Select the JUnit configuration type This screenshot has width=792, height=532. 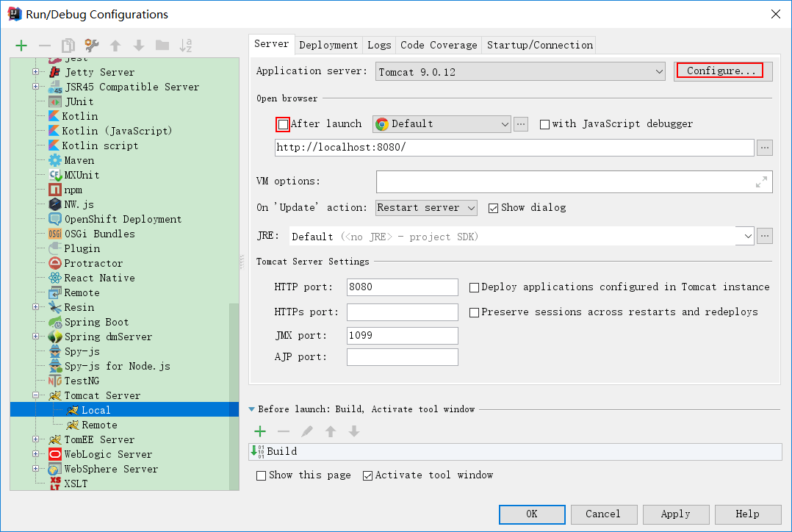coord(71,101)
